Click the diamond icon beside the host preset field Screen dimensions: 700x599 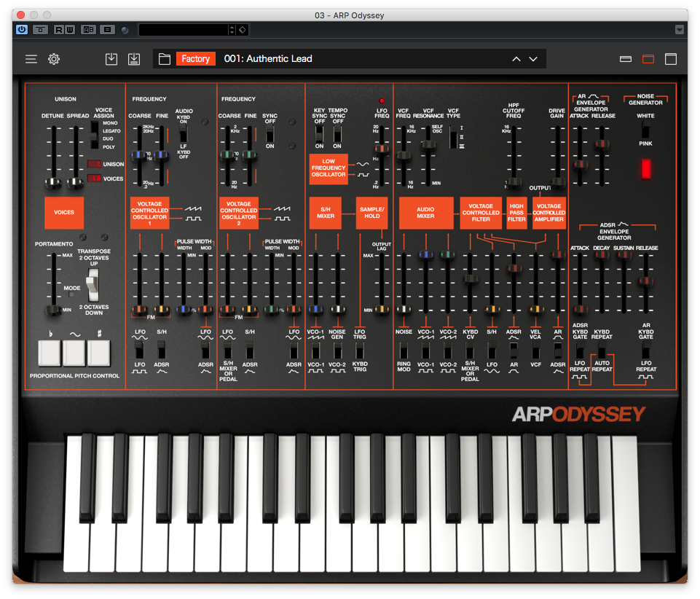(x=243, y=30)
